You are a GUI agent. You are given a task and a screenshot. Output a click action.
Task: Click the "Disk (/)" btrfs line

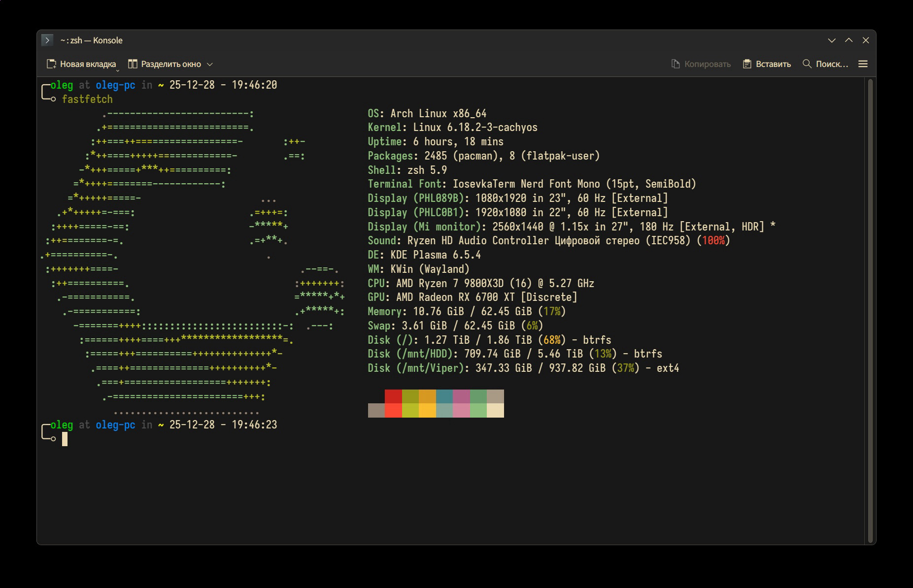pos(489,340)
